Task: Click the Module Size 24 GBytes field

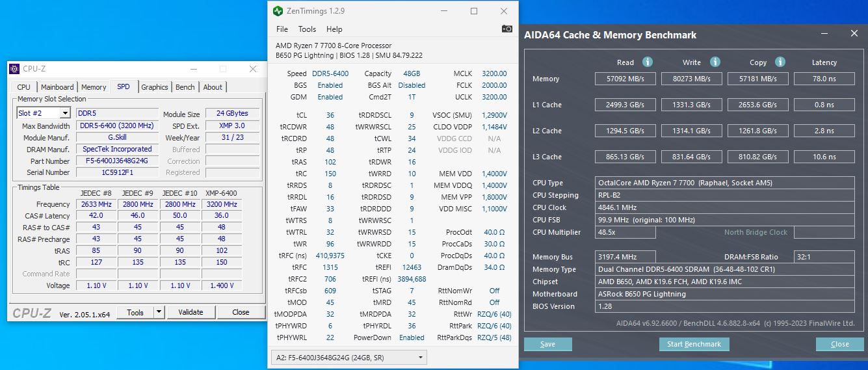Action: [233, 113]
